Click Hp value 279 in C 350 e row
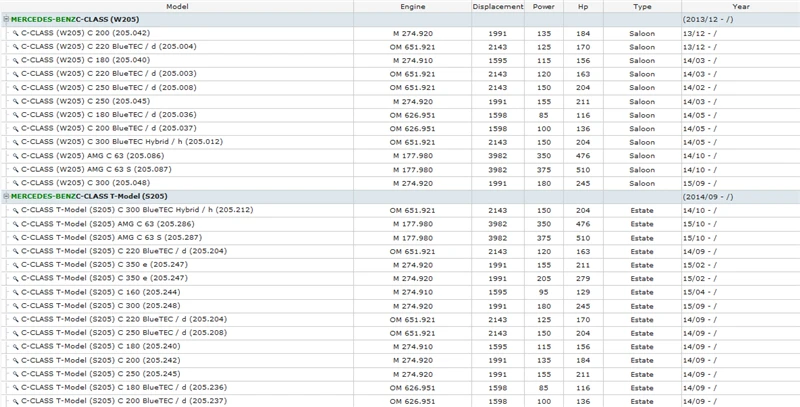This screenshot has height=407, width=800. coord(583,279)
